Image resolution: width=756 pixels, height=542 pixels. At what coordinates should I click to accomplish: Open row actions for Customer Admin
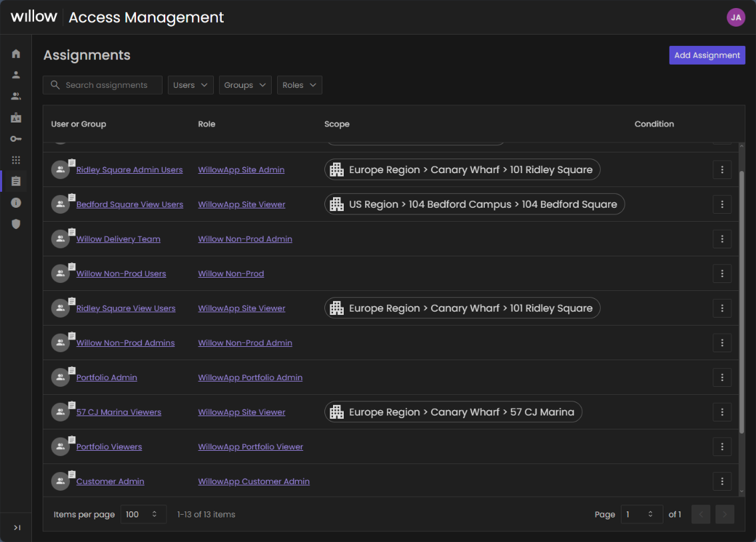[x=722, y=481]
